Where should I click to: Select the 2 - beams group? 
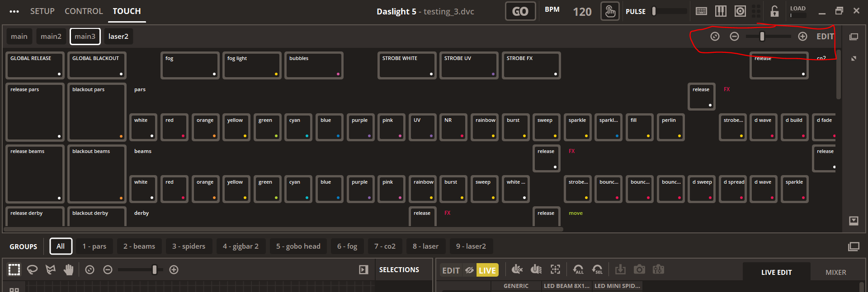point(139,246)
